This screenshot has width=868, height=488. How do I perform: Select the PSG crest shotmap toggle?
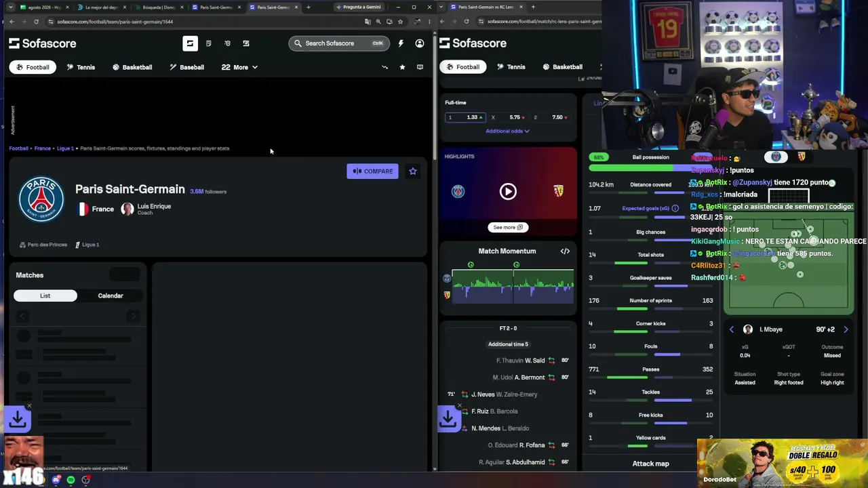(776, 157)
